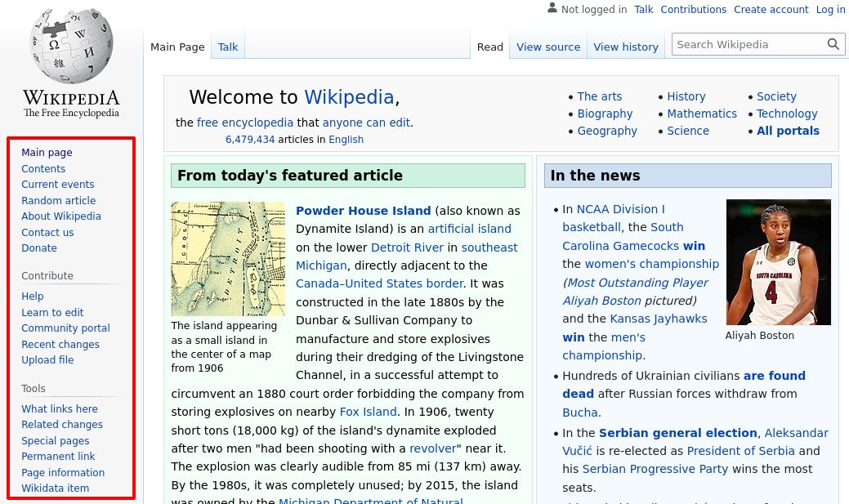
Task: Click the revolver link
Action: (433, 448)
